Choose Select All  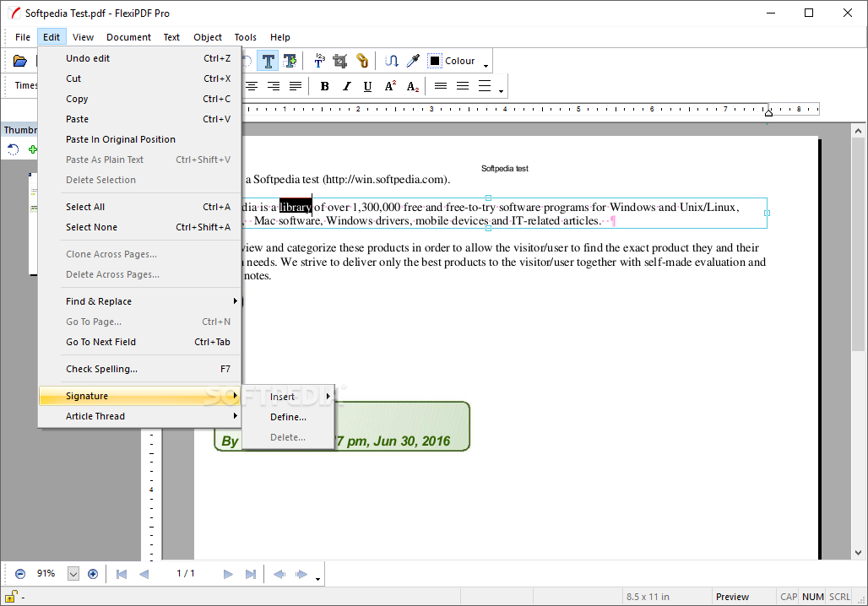pyautogui.click(x=139, y=207)
